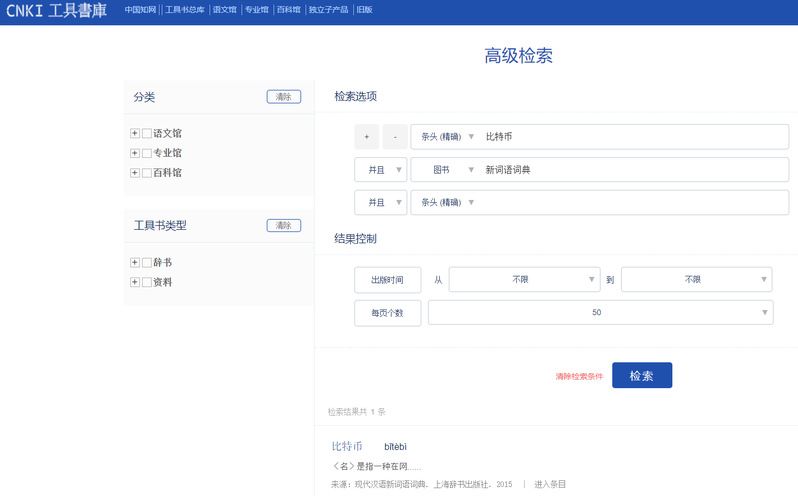Click the minus button to remove search row

(395, 137)
